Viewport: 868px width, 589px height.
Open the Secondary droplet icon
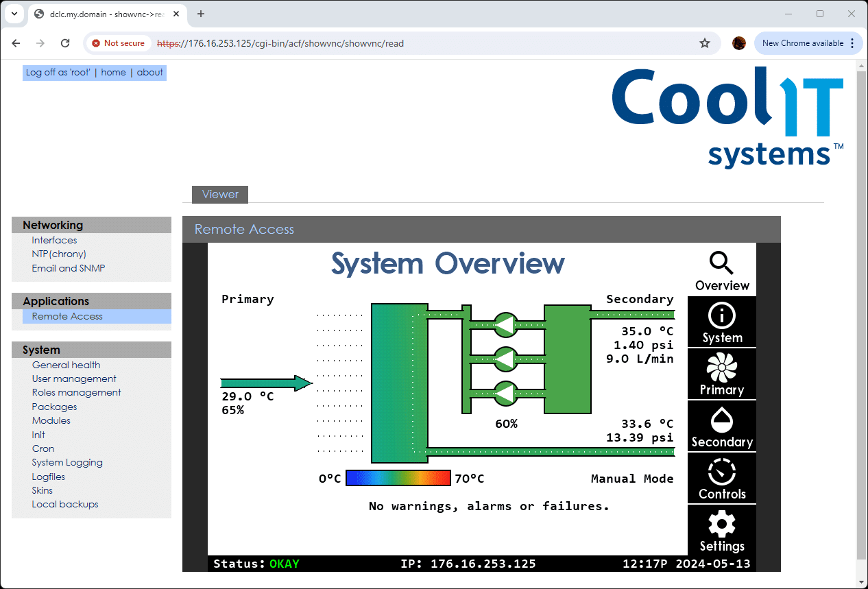(721, 420)
